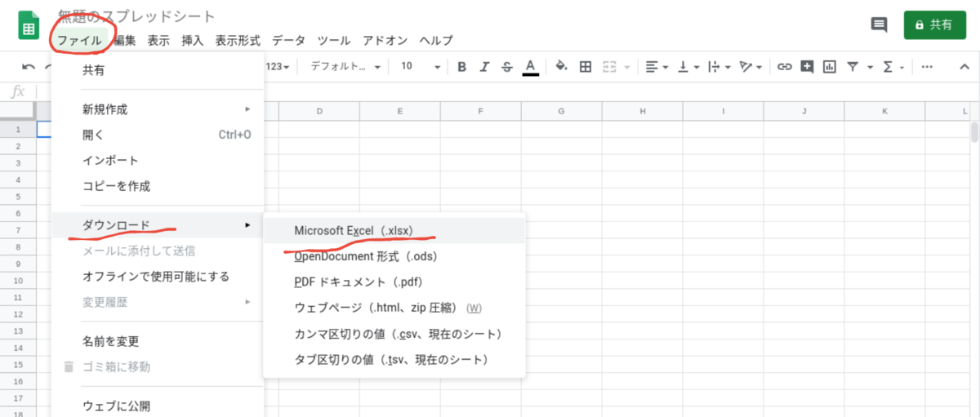The image size is (980, 417).
Task: Open comment history icon near Share
Action: [x=880, y=24]
